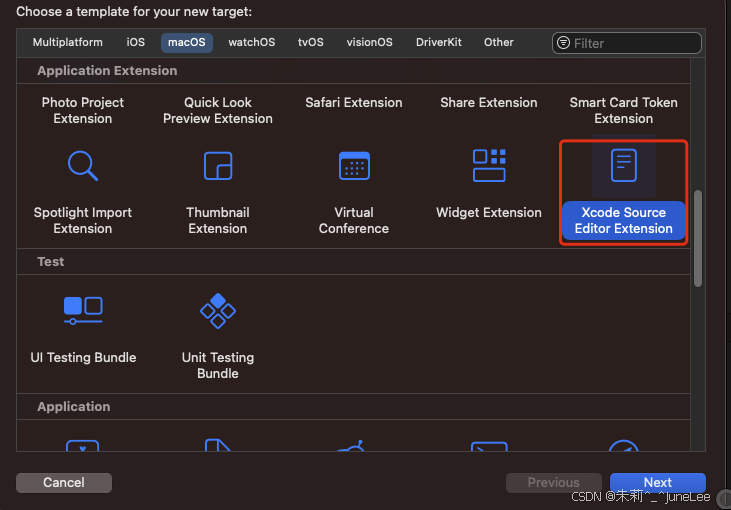731x510 pixels.
Task: Open the DriverKit tab
Action: (x=439, y=42)
